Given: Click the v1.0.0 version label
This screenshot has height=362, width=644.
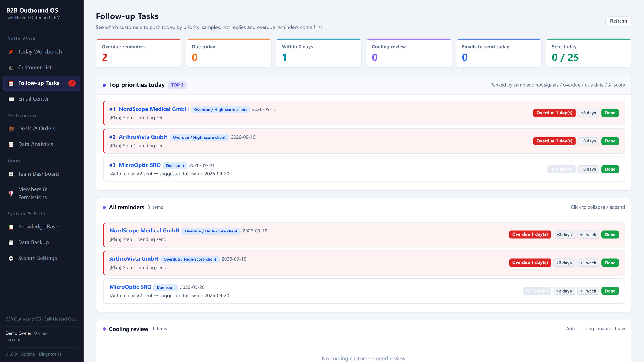Looking at the screenshot, I should pyautogui.click(x=11, y=354).
